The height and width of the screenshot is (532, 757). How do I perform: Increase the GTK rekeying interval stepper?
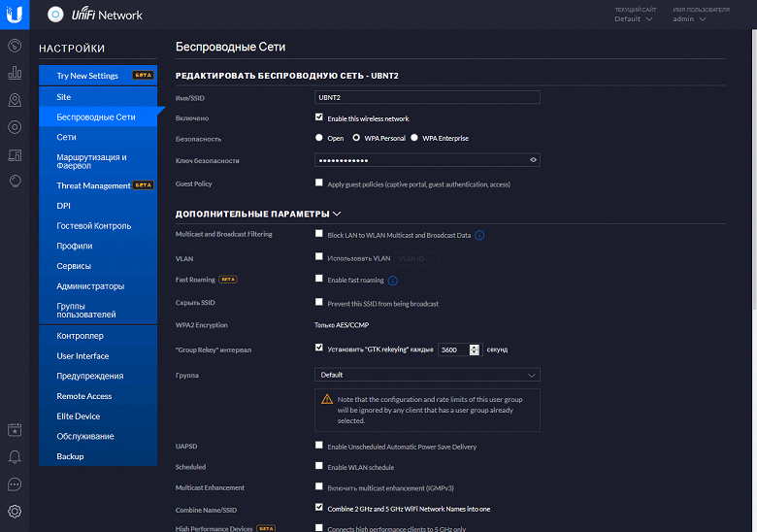[x=475, y=348]
